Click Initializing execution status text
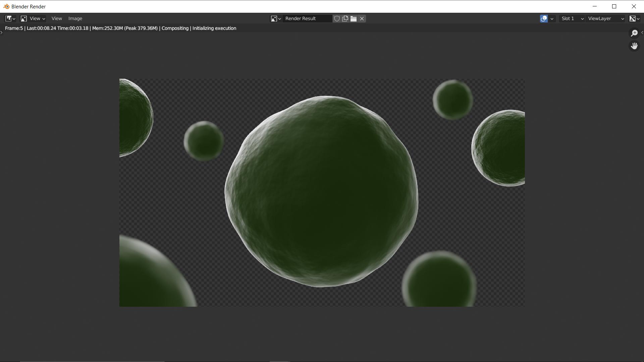This screenshot has width=644, height=362. [x=214, y=28]
